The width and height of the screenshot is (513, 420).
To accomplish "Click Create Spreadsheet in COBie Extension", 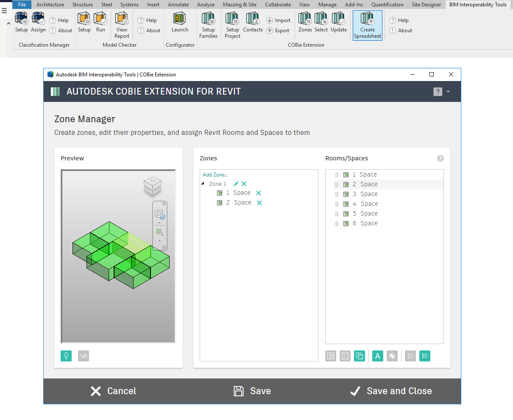I will pos(368,25).
